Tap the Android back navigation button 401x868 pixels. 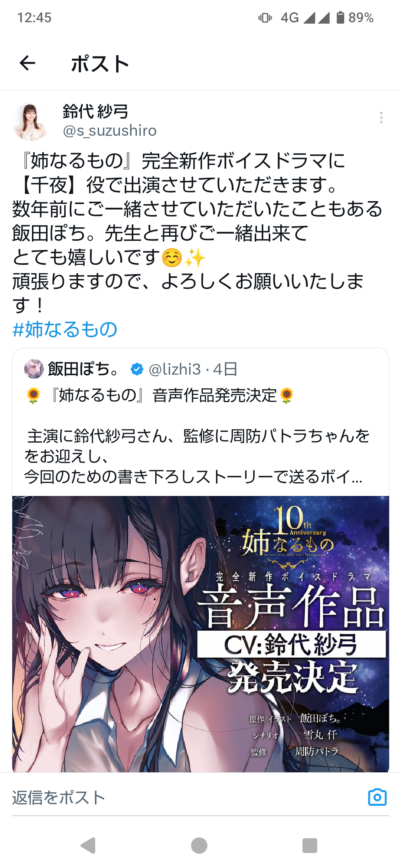pyautogui.click(x=88, y=845)
